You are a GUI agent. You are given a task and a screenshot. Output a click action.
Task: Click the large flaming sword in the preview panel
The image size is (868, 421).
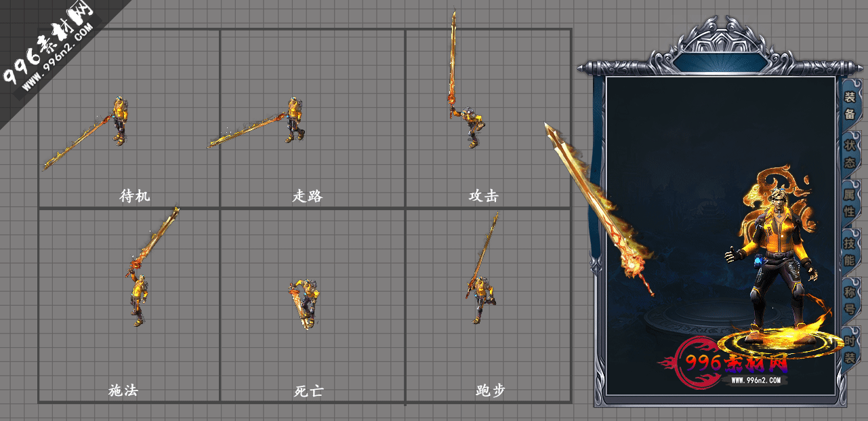pos(598,209)
